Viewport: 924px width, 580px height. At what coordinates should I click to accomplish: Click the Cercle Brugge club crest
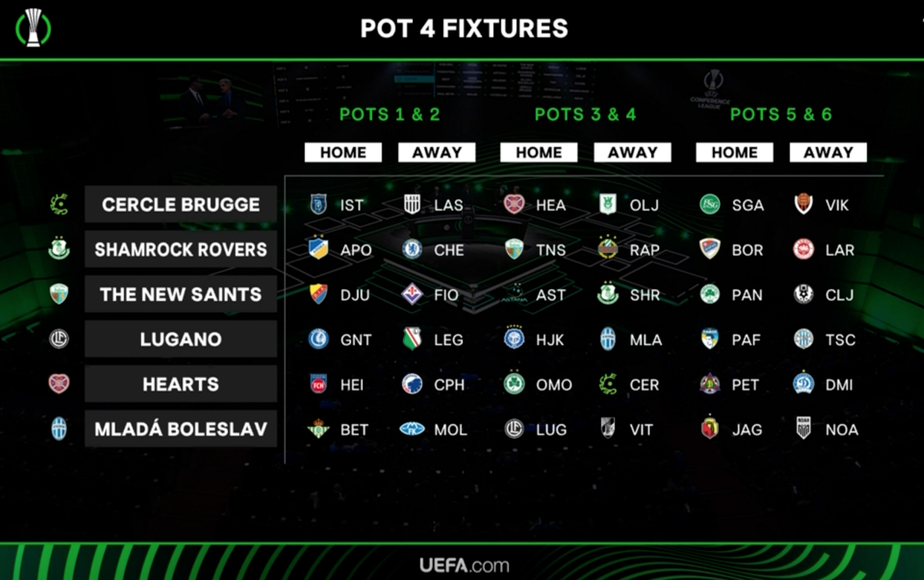point(59,204)
